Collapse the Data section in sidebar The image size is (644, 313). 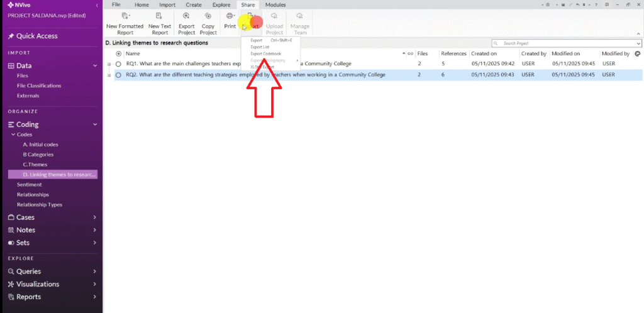tap(94, 65)
